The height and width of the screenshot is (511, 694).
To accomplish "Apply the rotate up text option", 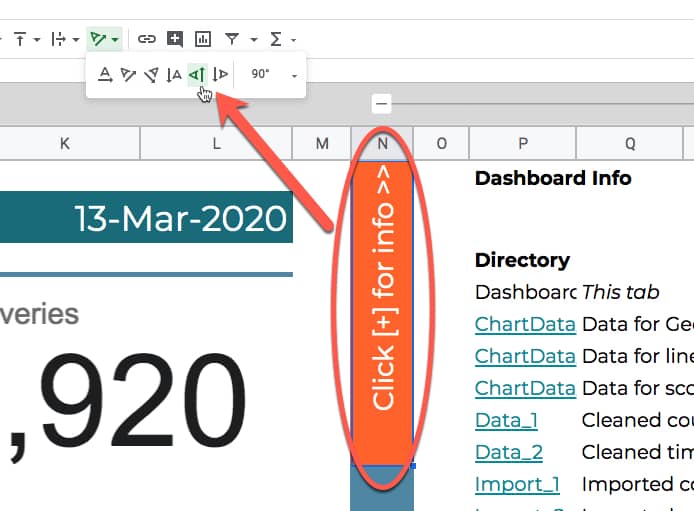I will [197, 74].
